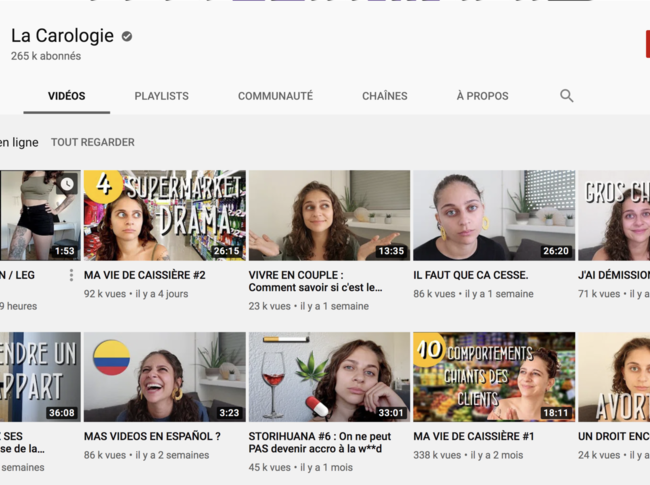Open the PLAYLISTS tab
The width and height of the screenshot is (650, 485).
pos(161,96)
